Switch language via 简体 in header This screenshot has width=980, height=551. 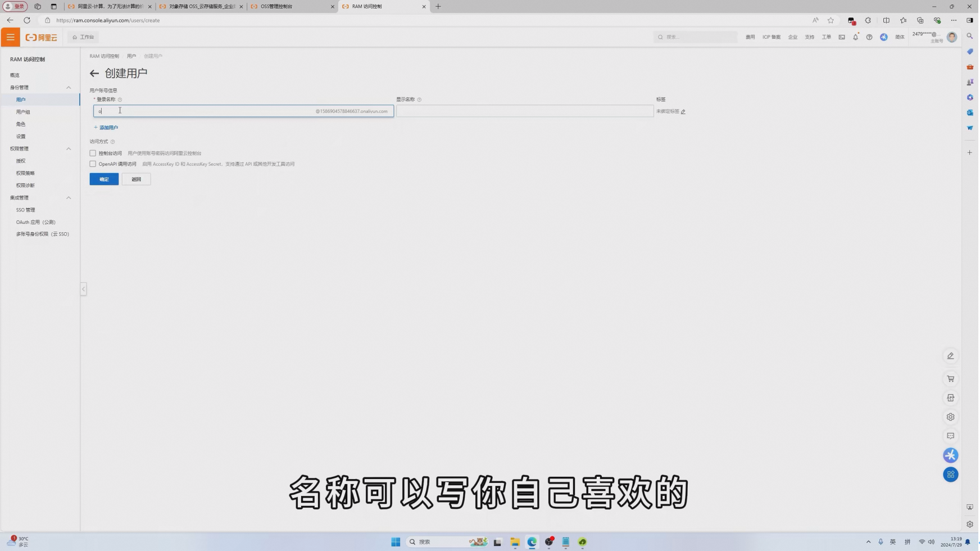tap(900, 37)
